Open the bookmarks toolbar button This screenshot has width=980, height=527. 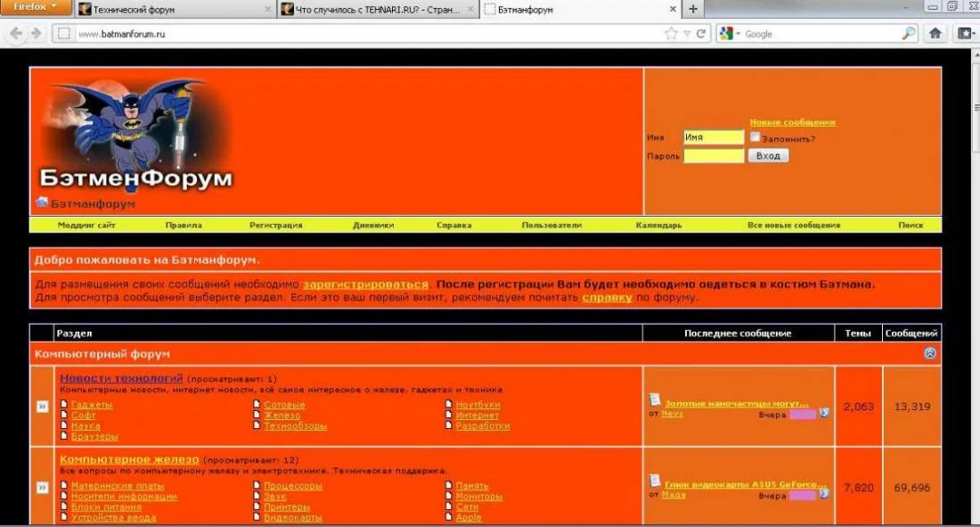point(966,33)
